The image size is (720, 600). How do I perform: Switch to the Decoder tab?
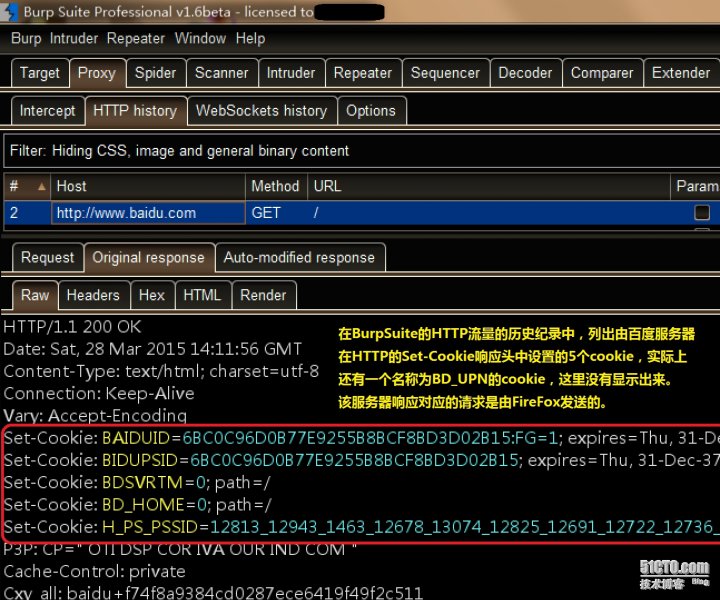tap(525, 73)
